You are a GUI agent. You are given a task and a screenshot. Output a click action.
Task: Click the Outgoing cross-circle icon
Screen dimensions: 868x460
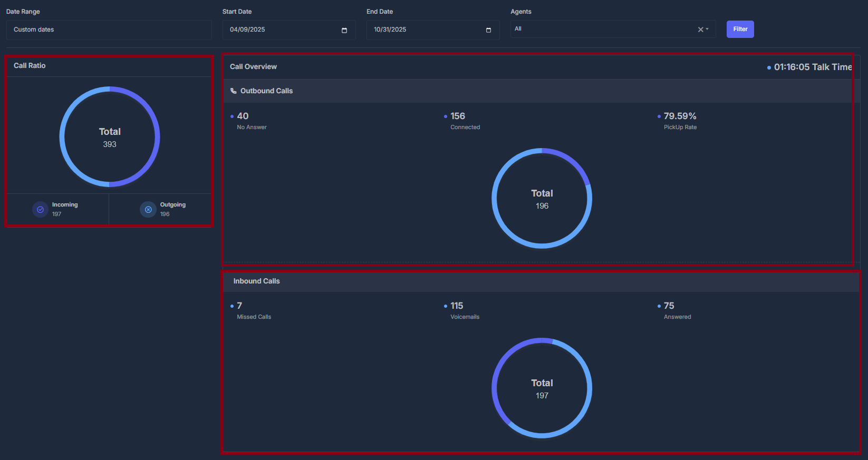[x=148, y=209]
